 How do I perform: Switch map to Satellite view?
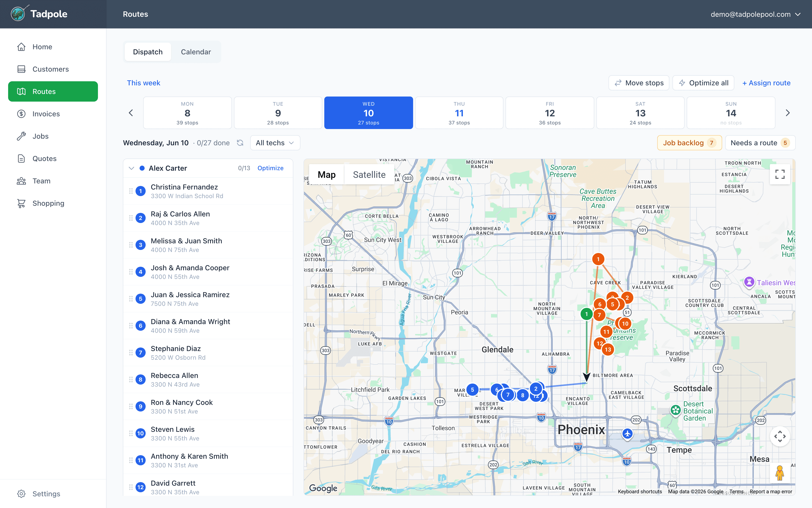(369, 175)
